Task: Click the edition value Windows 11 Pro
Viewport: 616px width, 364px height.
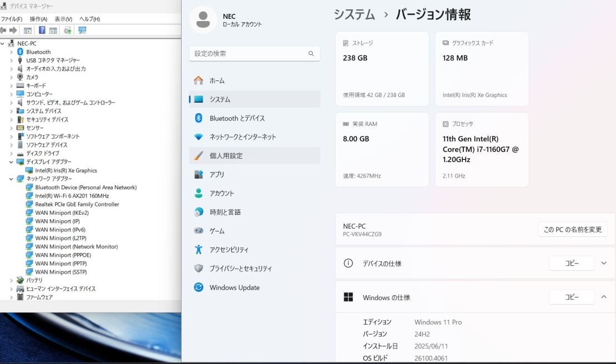Action: click(438, 322)
